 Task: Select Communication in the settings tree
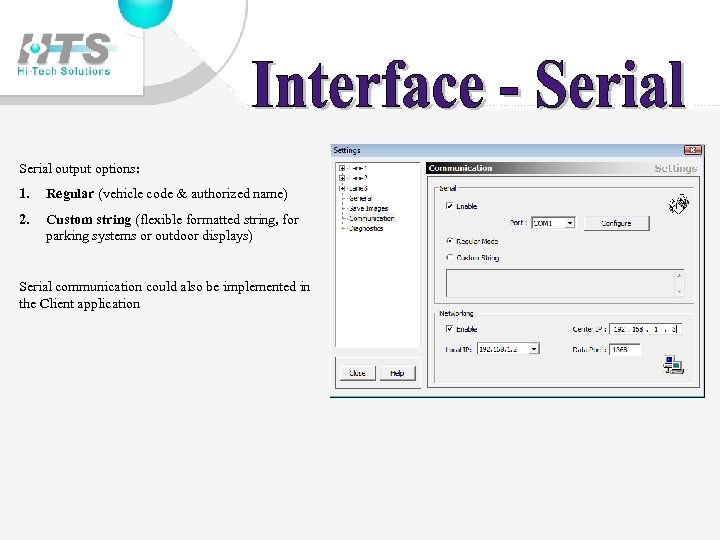[x=371, y=219]
